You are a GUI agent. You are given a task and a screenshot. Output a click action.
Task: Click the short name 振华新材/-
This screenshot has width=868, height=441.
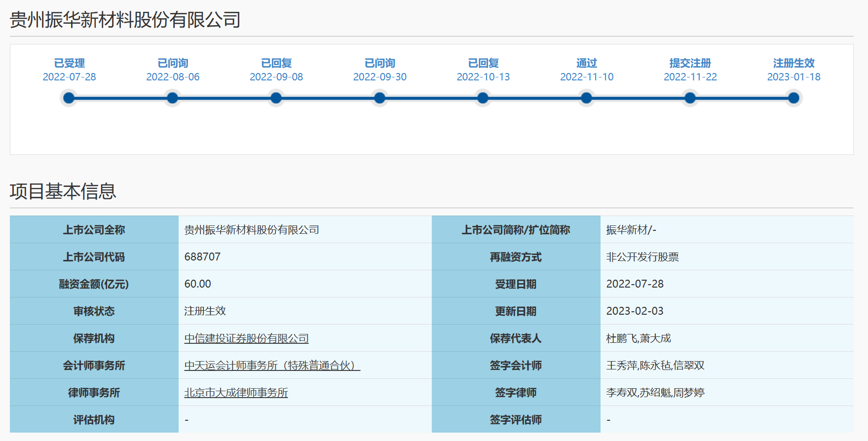631,230
